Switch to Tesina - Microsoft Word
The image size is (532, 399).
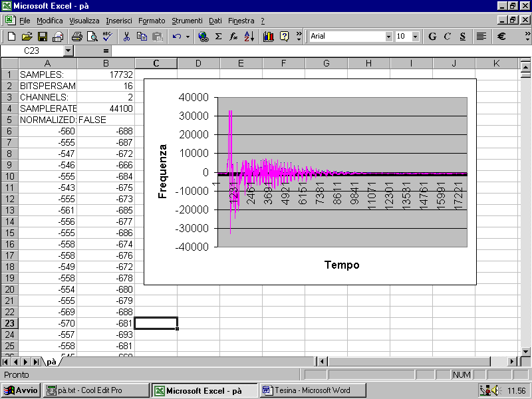(313, 390)
